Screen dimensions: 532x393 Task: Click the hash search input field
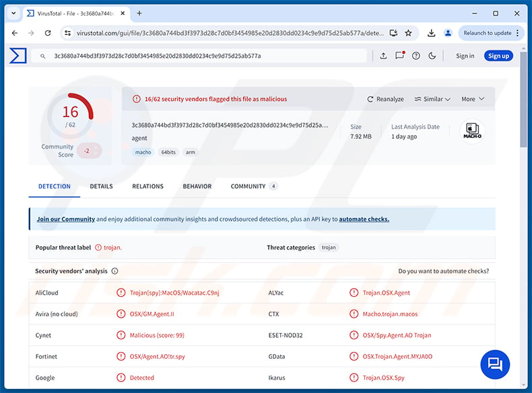coord(199,56)
